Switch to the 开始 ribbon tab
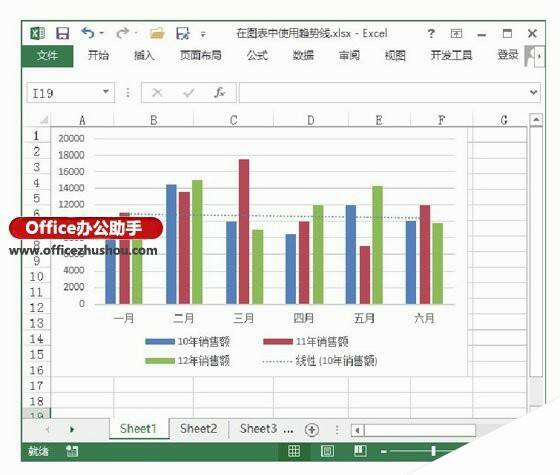This screenshot has width=560, height=475. (x=98, y=55)
